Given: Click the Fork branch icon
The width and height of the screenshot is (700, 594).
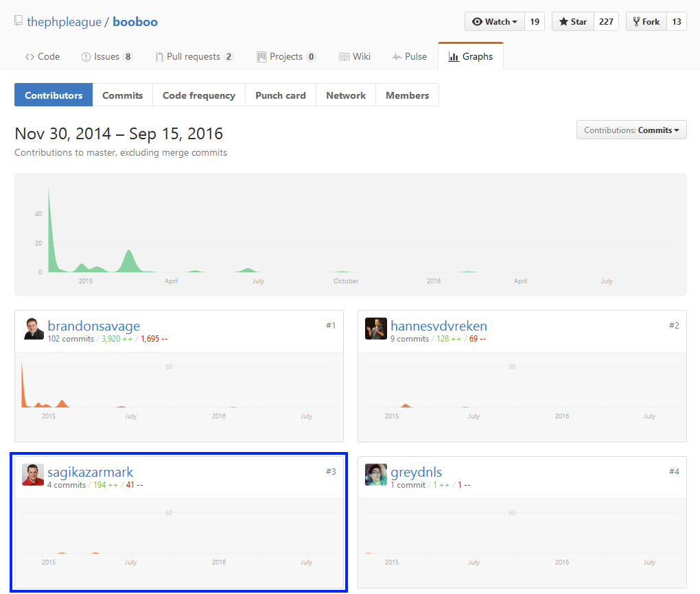Looking at the screenshot, I should [x=637, y=21].
